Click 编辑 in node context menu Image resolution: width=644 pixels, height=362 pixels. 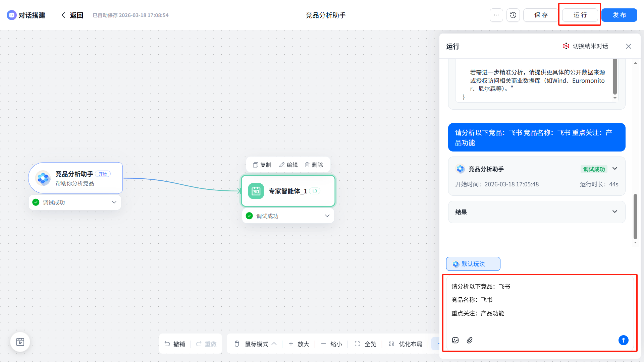point(288,165)
